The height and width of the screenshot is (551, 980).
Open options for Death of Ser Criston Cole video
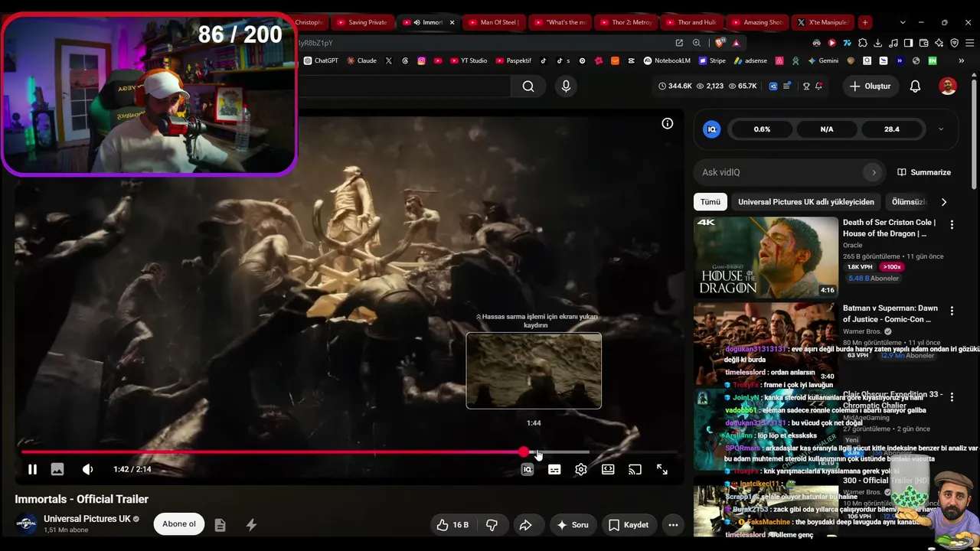pos(952,225)
